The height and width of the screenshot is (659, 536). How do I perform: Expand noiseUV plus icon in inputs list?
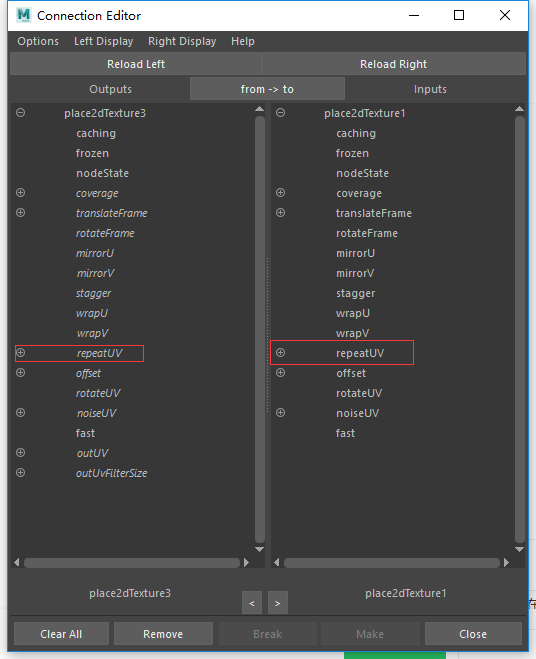[280, 412]
